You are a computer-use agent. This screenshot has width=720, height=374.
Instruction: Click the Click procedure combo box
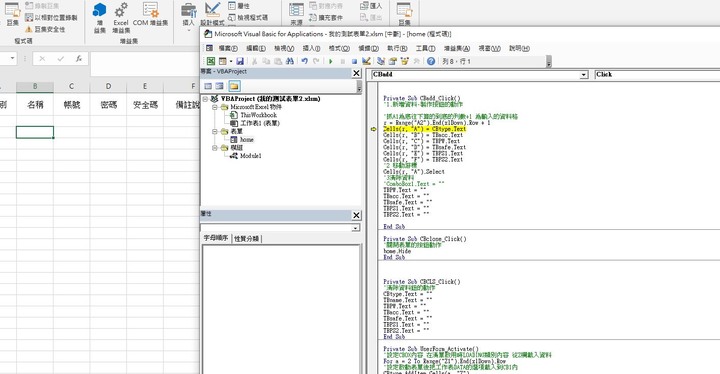(x=657, y=74)
